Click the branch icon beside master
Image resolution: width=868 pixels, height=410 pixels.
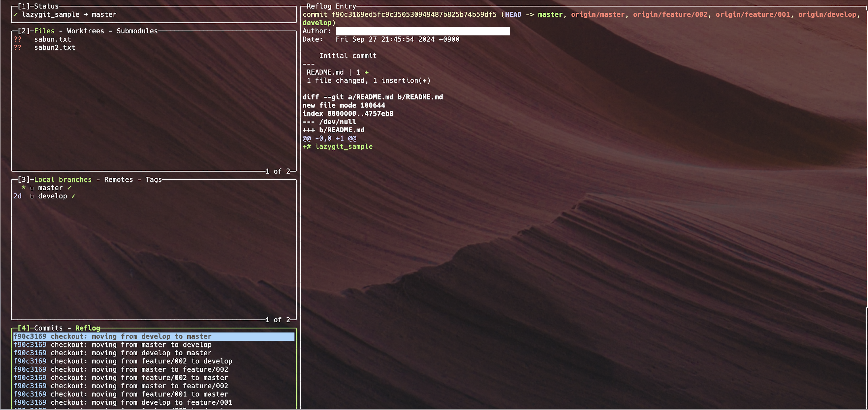(x=32, y=188)
